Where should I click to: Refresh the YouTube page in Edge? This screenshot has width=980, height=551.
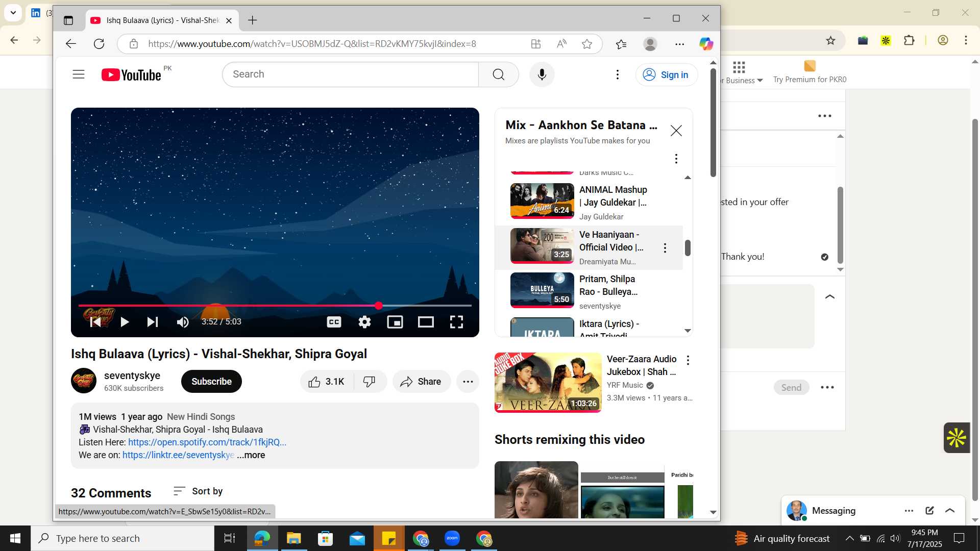[x=99, y=44]
